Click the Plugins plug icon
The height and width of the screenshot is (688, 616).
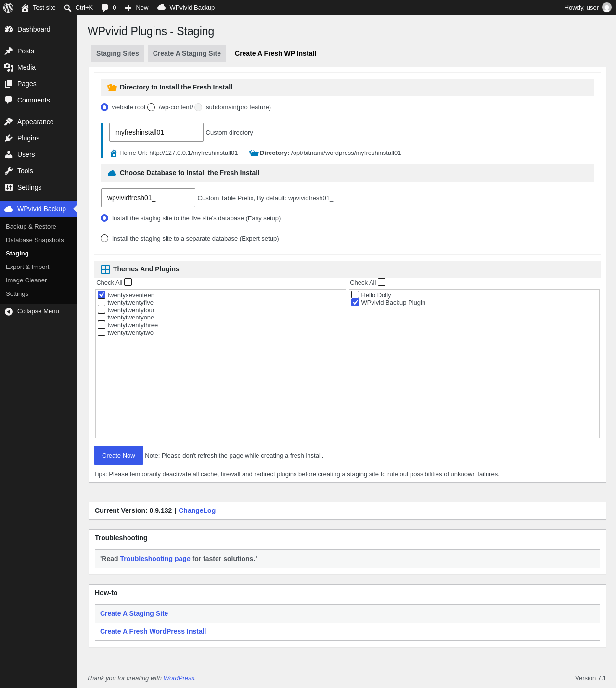click(x=9, y=138)
